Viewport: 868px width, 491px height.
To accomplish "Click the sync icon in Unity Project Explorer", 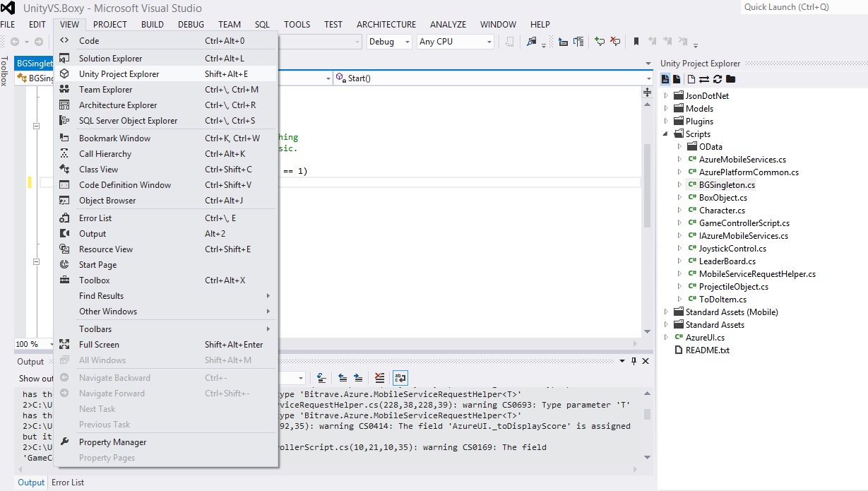I will pyautogui.click(x=704, y=79).
